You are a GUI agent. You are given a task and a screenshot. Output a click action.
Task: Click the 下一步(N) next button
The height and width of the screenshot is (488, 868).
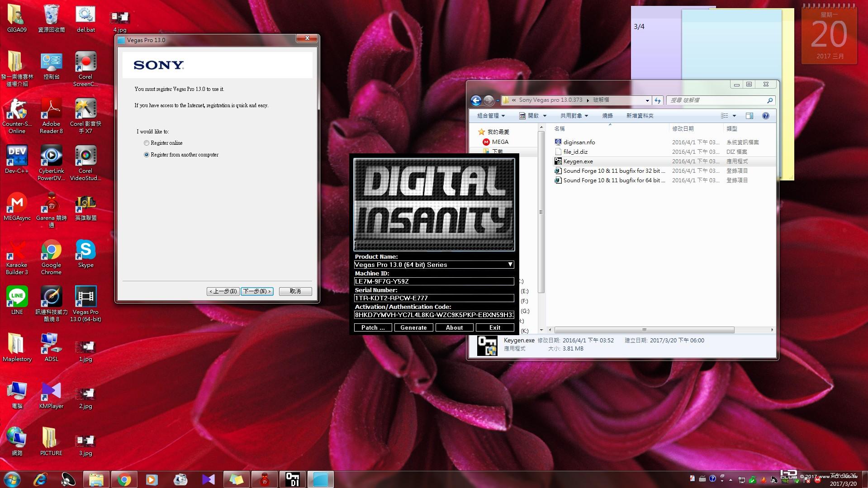click(257, 291)
